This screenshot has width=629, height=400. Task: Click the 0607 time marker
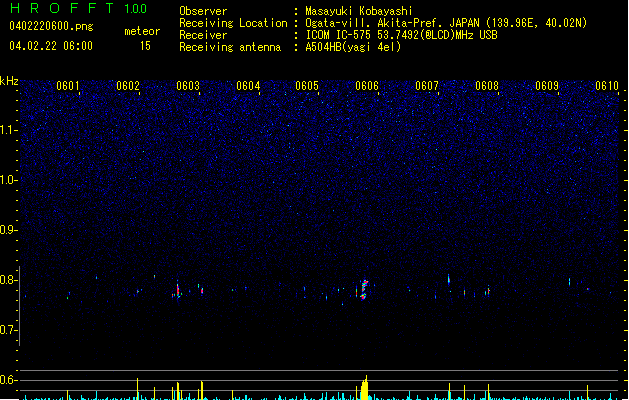tap(427, 86)
